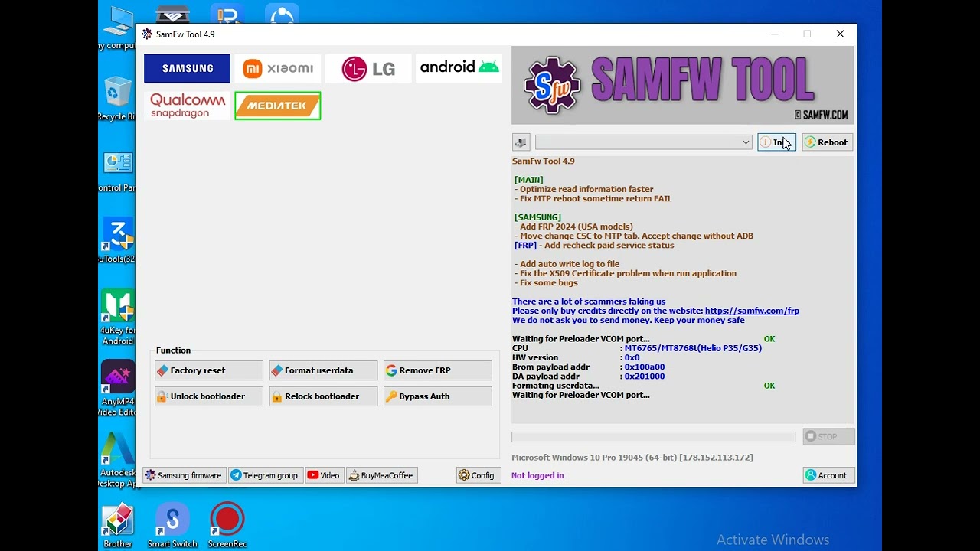The image size is (980, 551).
Task: Select the AnyMP4 Video Editor icon
Action: [117, 388]
